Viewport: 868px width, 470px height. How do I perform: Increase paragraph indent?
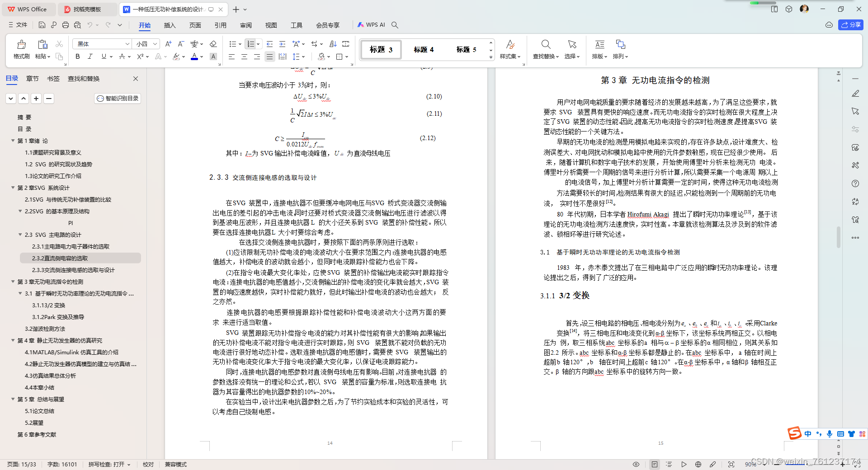[x=282, y=44]
